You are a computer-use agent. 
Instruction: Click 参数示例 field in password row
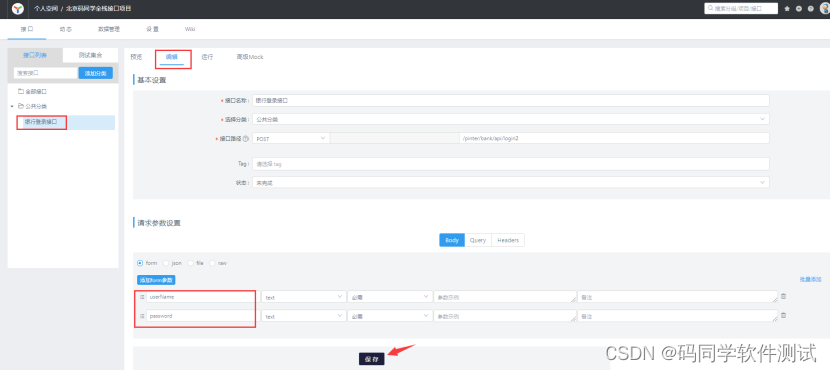pyautogui.click(x=505, y=316)
